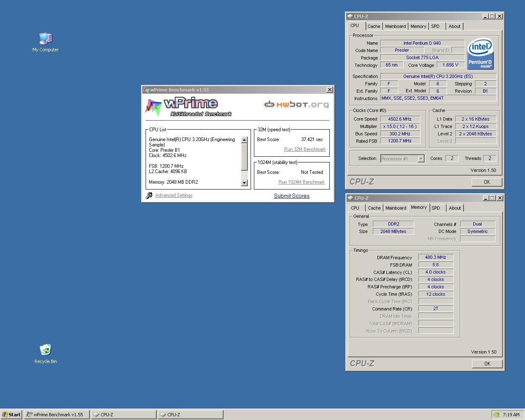Open the My Computer desktop icon
This screenshot has height=420, width=525.
pyautogui.click(x=46, y=42)
